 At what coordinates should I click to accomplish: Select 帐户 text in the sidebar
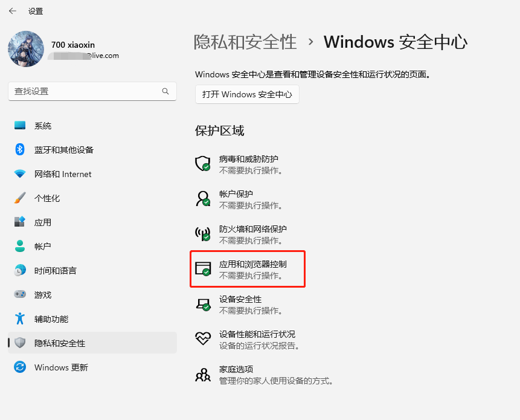tap(43, 247)
